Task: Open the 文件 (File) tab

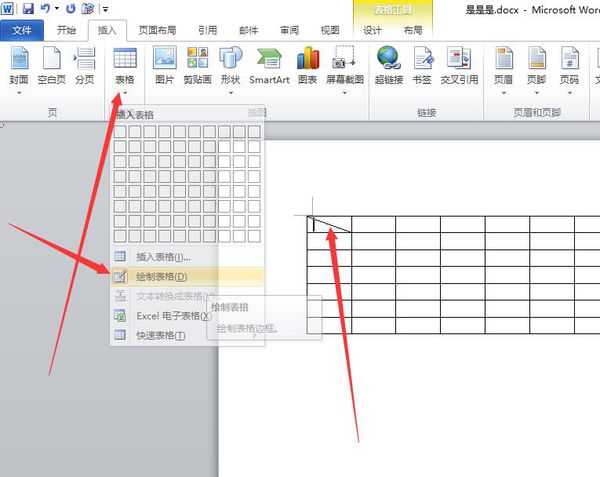Action: click(x=22, y=30)
